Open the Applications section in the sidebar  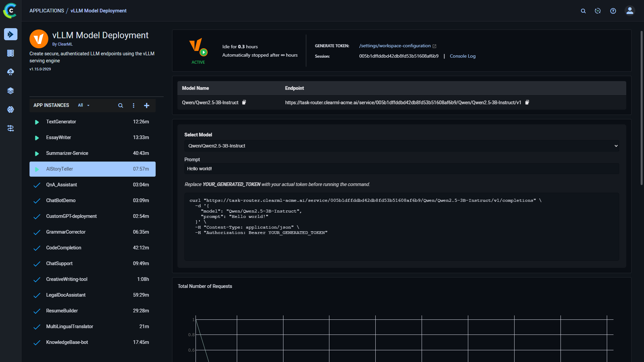tap(11, 34)
